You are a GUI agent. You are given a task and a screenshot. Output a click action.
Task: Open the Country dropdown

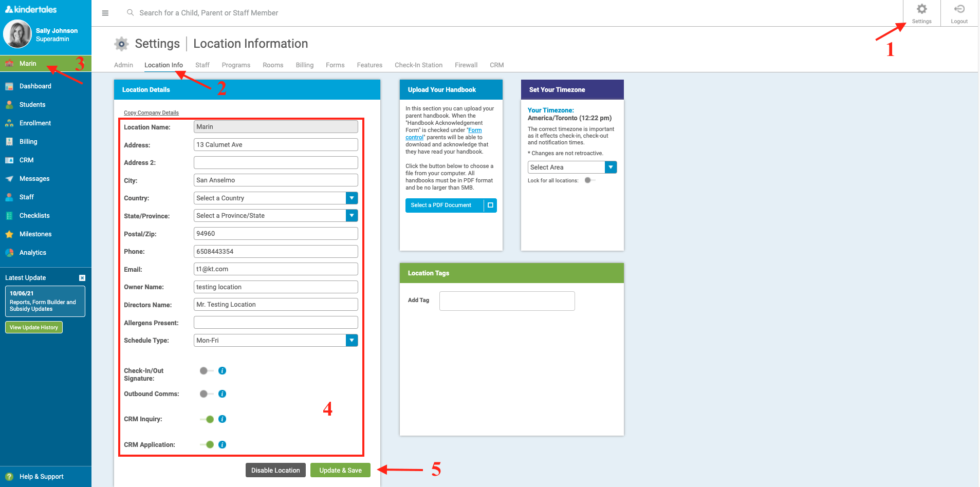pyautogui.click(x=276, y=198)
